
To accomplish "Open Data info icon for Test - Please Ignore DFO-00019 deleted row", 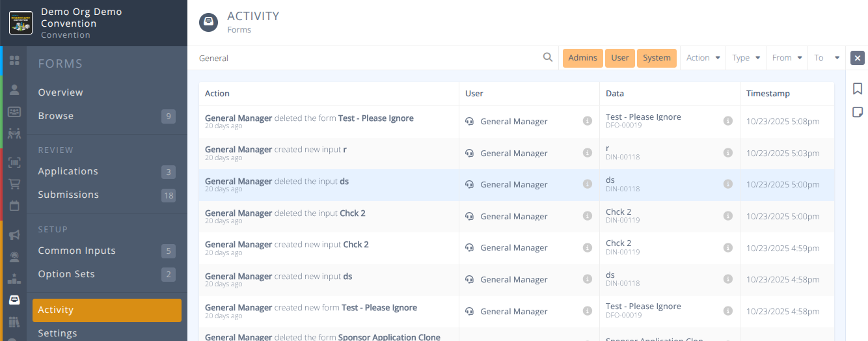I will 728,121.
